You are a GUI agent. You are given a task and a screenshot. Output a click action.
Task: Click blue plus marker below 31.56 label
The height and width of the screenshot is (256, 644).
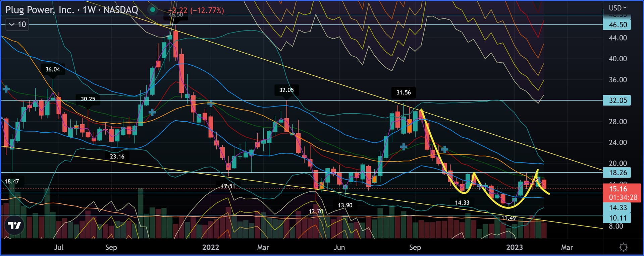coord(404,147)
